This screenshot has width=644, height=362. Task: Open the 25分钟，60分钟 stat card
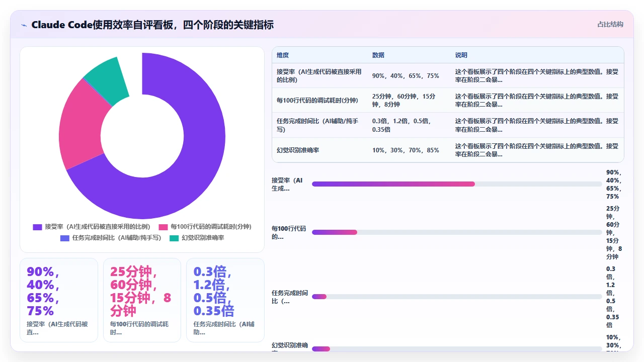click(142, 300)
